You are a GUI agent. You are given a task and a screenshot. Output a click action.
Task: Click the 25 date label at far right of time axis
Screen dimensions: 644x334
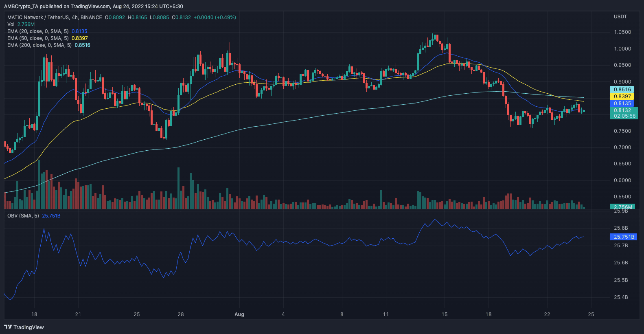591,314
